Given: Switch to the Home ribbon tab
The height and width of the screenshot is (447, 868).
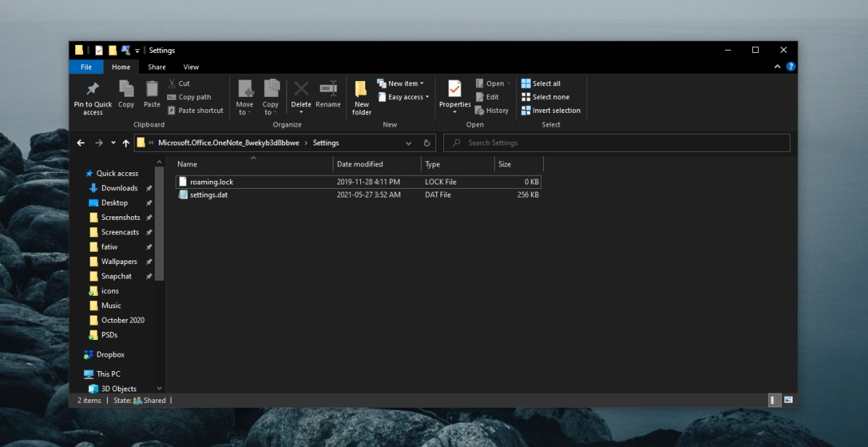Looking at the screenshot, I should pyautogui.click(x=121, y=67).
